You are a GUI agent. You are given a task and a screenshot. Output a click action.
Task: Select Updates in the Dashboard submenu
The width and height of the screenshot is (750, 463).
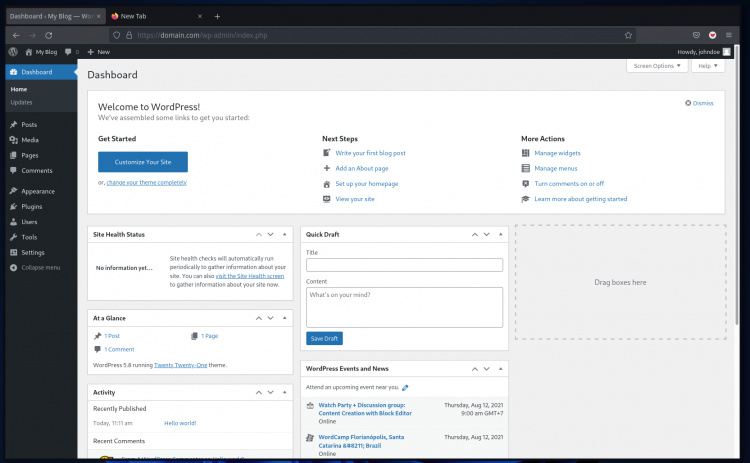point(21,103)
